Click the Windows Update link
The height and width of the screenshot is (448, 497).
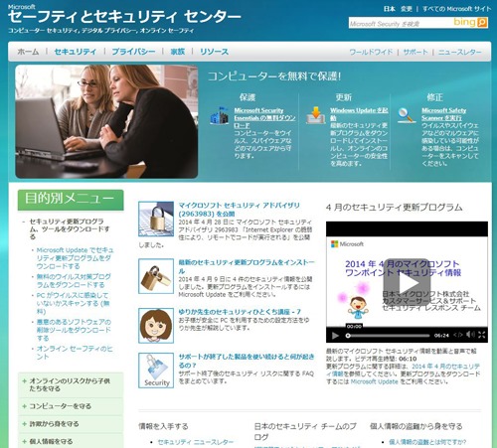click(359, 114)
